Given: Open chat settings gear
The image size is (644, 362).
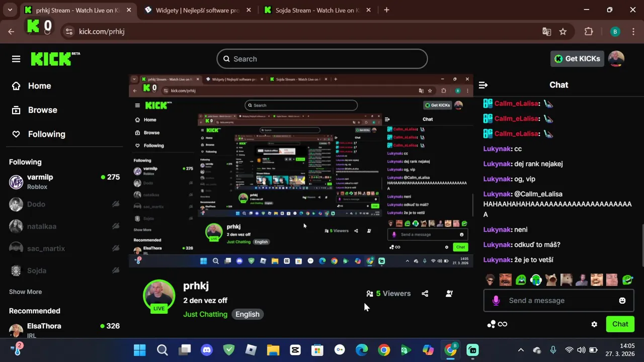Looking at the screenshot, I should (594, 324).
